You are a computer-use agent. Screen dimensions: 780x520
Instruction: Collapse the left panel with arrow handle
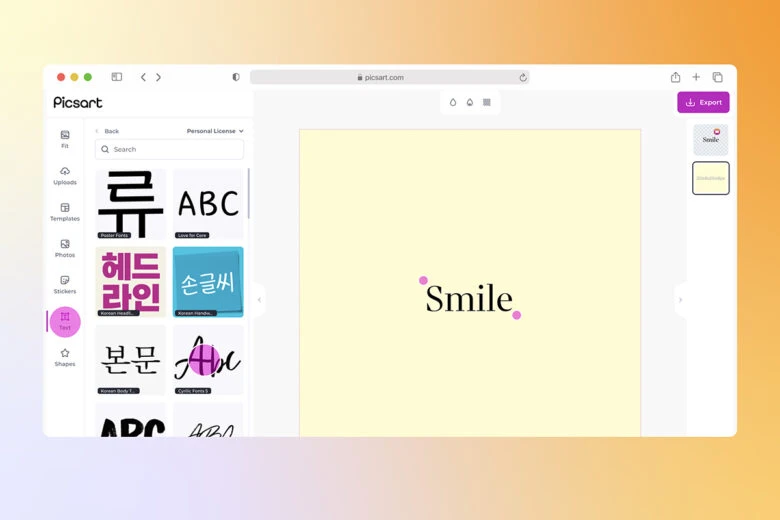259,299
